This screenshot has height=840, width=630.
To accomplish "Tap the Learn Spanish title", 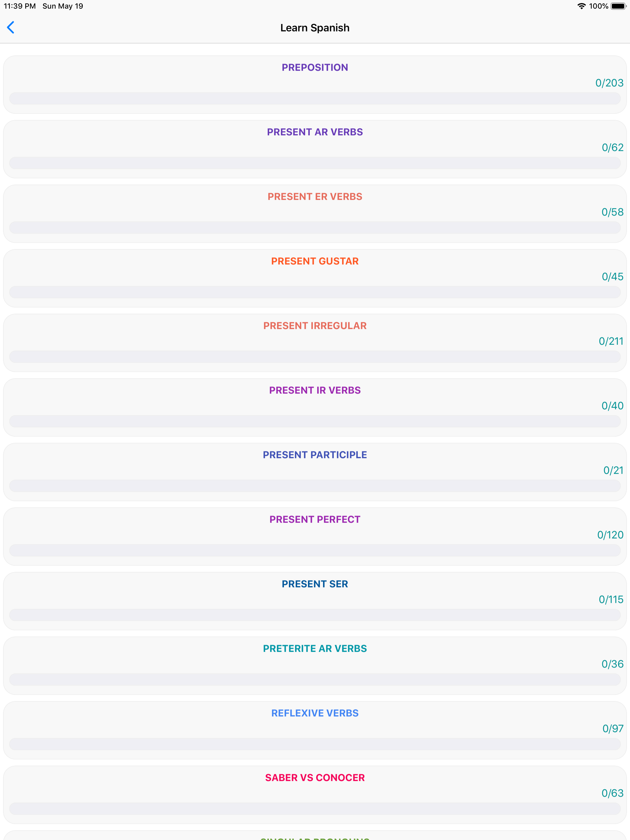I will coord(315,27).
